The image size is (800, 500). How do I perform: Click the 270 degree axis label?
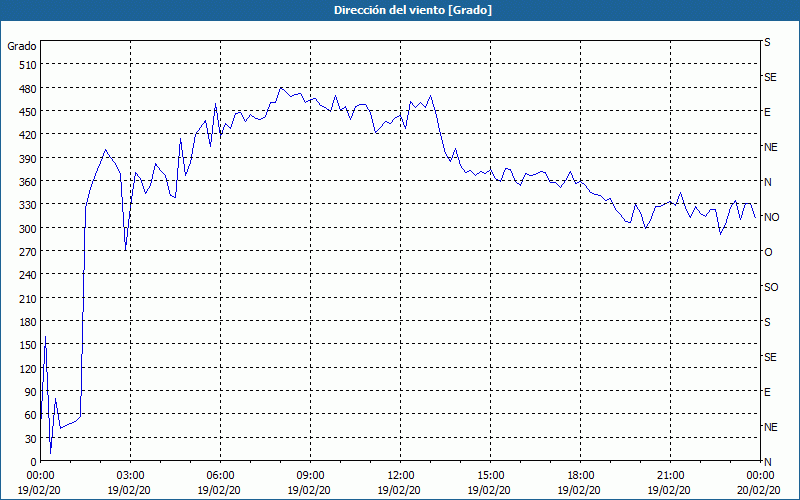[x=28, y=252]
